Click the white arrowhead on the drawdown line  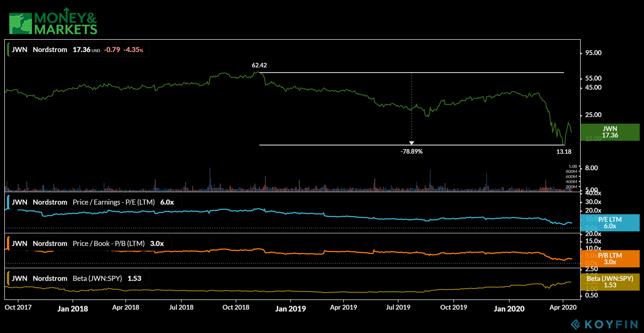tap(411, 143)
